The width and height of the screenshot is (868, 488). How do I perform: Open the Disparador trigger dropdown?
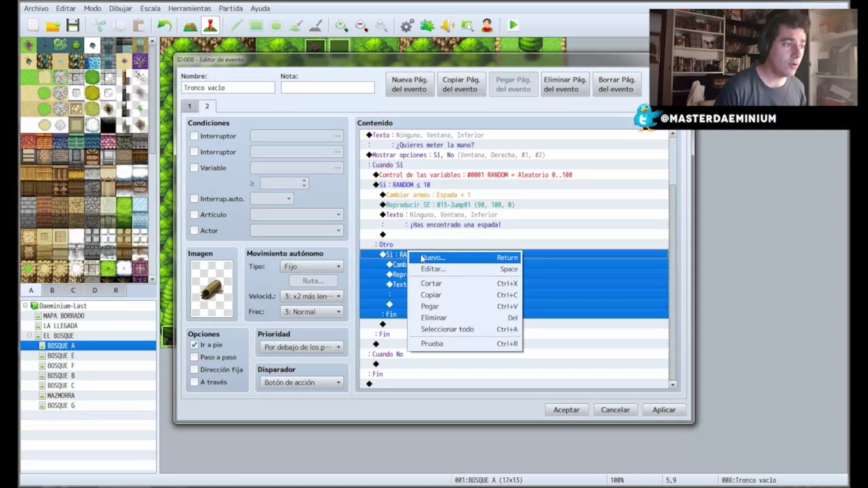tap(301, 382)
